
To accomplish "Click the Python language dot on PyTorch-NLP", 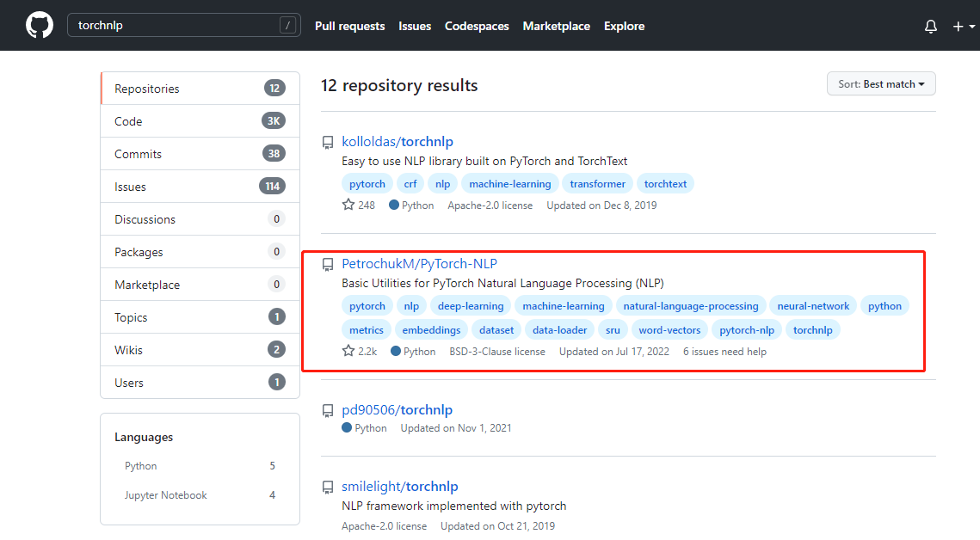I will click(x=396, y=351).
